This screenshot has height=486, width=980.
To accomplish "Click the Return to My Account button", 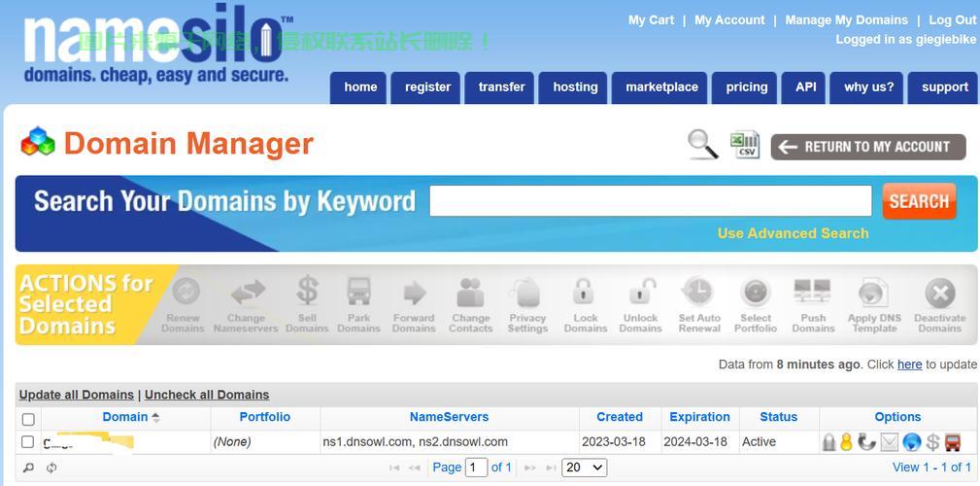I will (868, 147).
